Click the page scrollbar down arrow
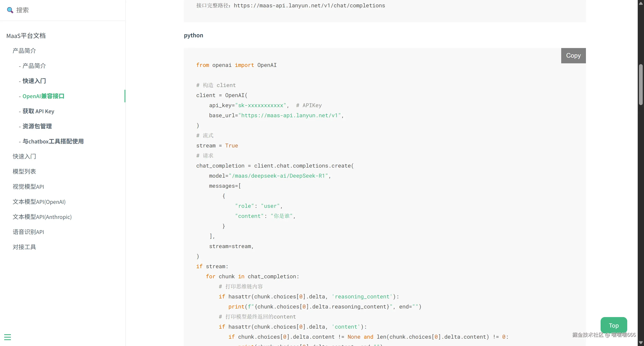The height and width of the screenshot is (346, 644). click(x=640, y=342)
